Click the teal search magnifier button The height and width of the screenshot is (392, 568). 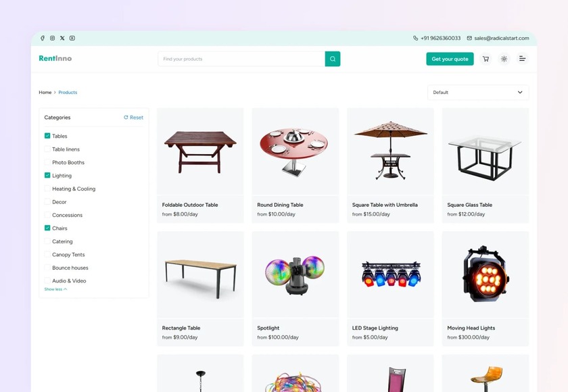click(333, 59)
